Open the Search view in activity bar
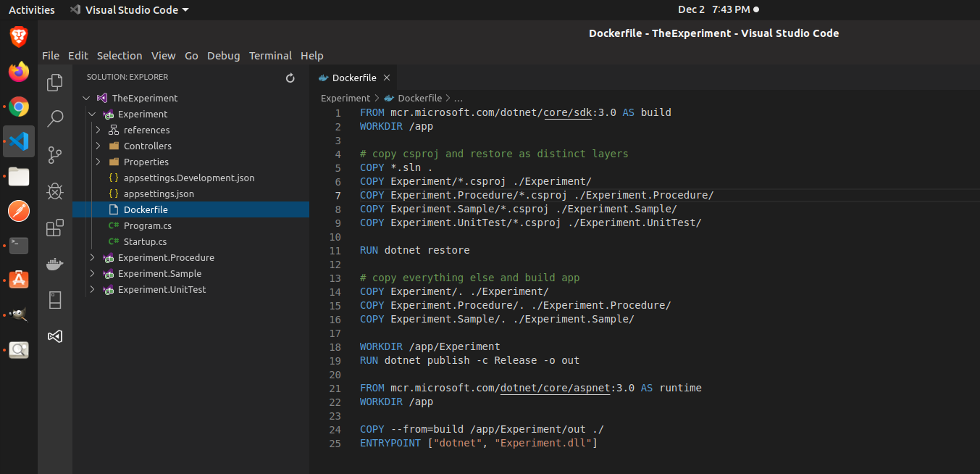The image size is (980, 474). [55, 119]
